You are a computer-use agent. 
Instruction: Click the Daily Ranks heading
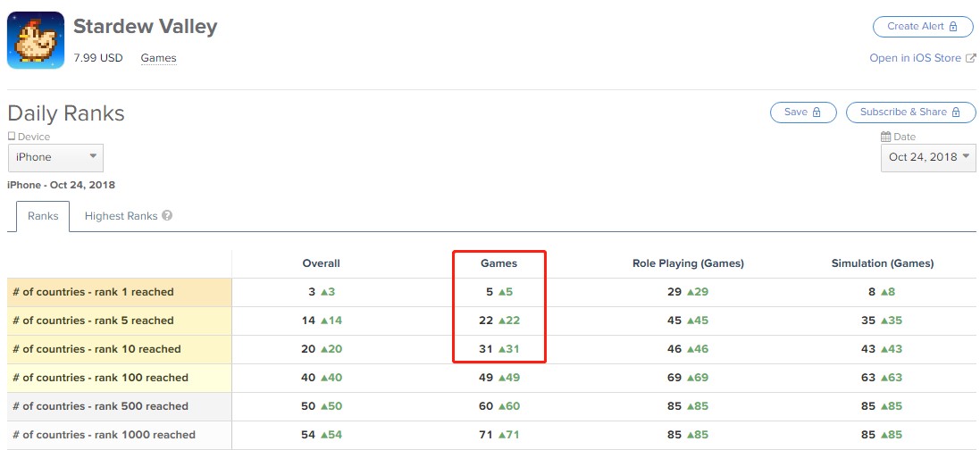[x=65, y=113]
